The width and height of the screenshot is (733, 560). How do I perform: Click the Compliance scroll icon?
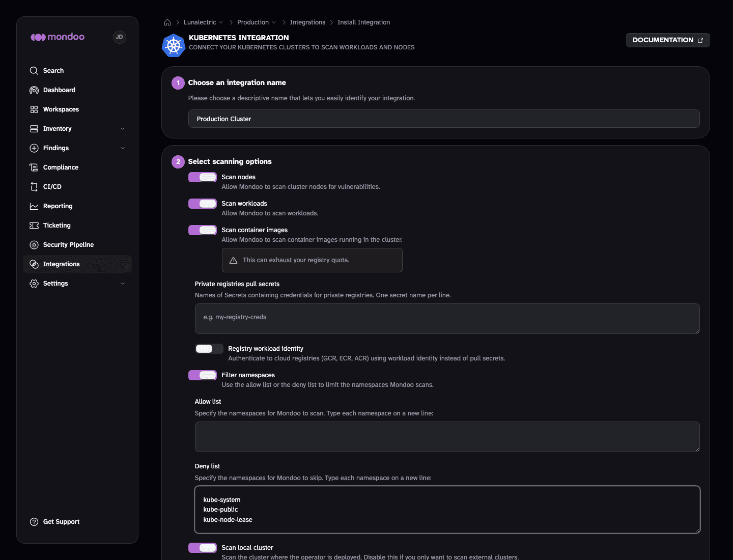[x=34, y=167]
